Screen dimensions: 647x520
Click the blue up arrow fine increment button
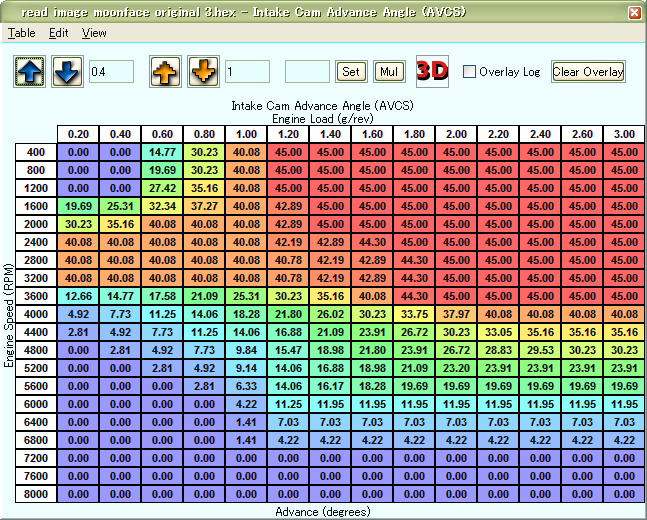29,72
